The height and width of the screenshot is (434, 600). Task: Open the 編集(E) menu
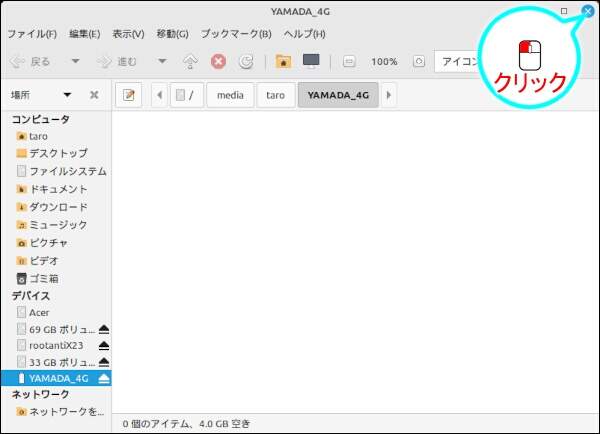pos(85,34)
